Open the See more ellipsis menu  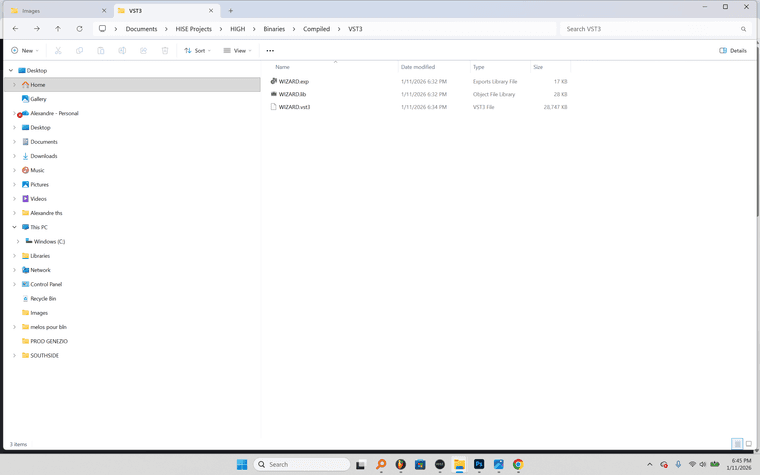click(270, 50)
